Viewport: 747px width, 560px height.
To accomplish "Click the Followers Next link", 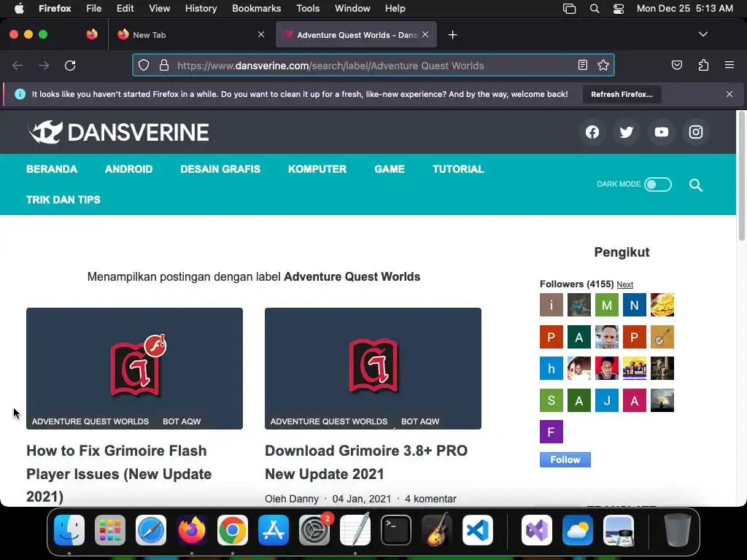I will (x=624, y=284).
